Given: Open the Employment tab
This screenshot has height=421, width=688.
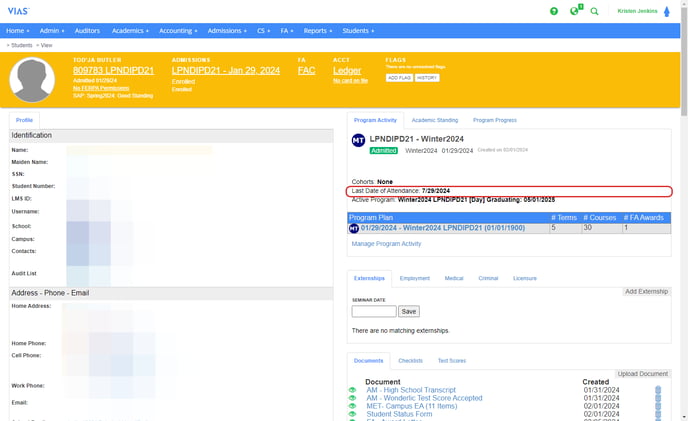Looking at the screenshot, I should pyautogui.click(x=414, y=278).
